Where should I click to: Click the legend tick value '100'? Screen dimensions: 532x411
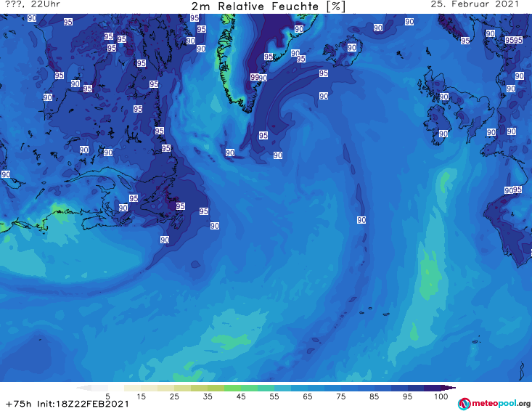click(441, 396)
